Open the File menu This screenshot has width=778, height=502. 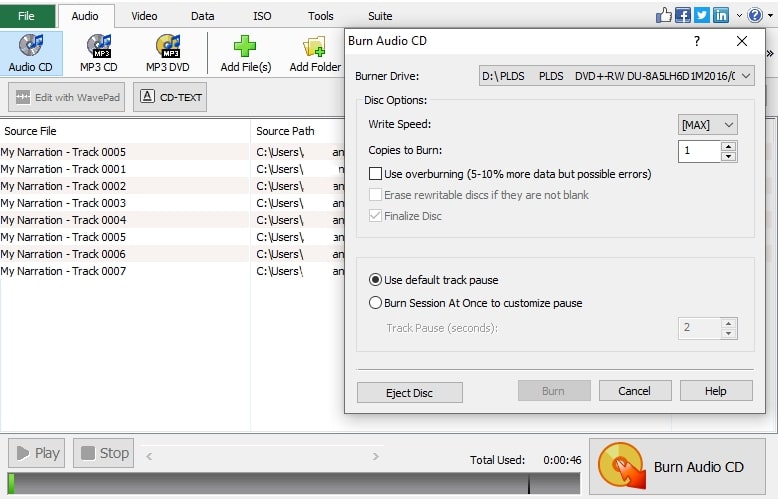(27, 16)
